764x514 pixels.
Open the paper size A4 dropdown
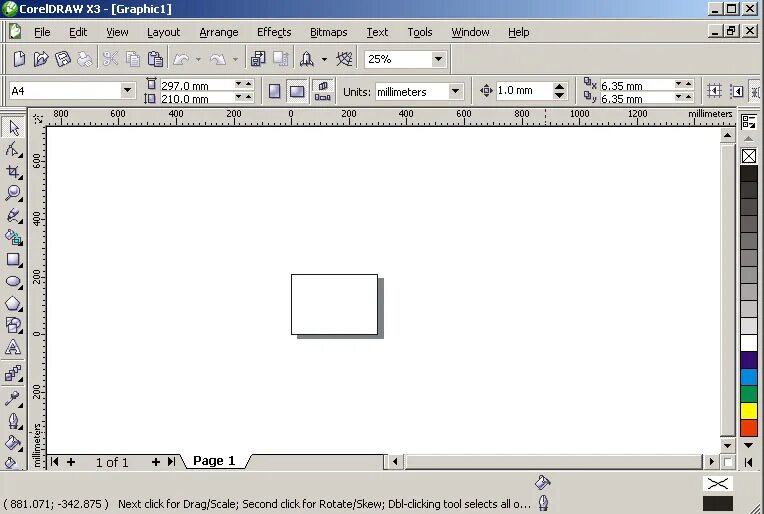point(127,90)
